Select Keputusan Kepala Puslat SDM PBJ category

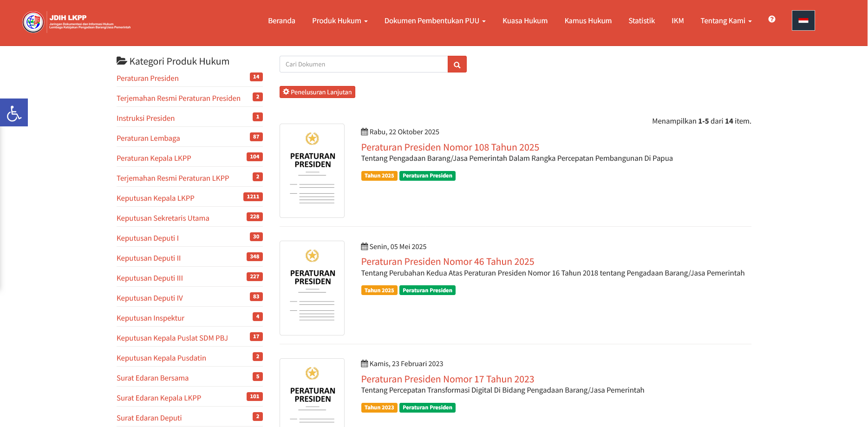(172, 338)
